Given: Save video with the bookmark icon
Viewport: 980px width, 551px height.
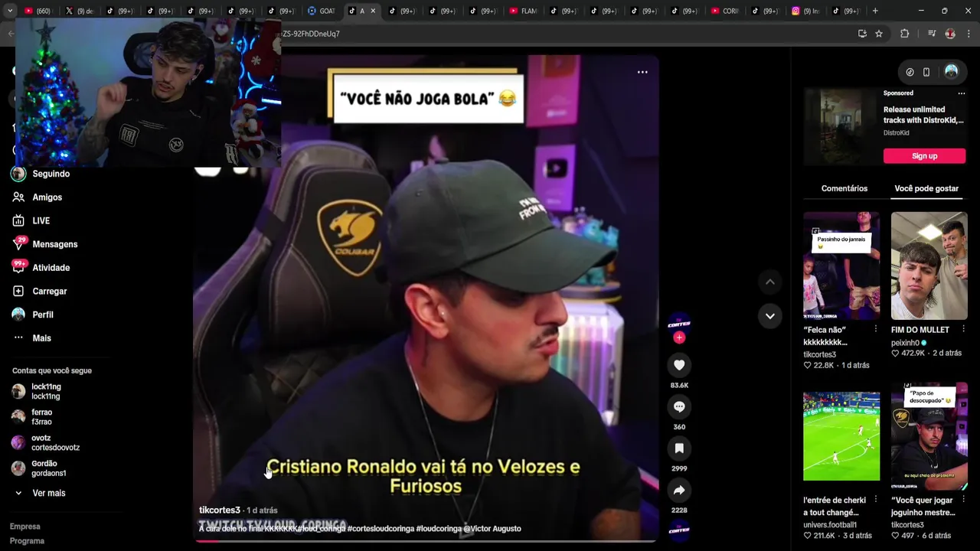Looking at the screenshot, I should (x=679, y=448).
